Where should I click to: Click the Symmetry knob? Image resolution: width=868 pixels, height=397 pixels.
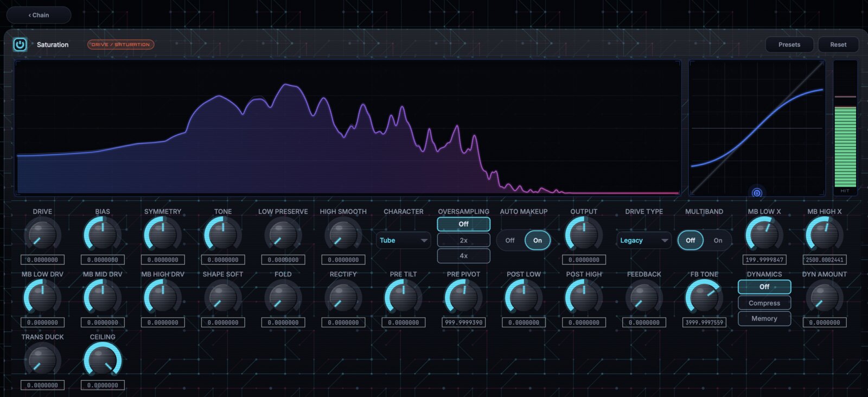click(x=163, y=235)
